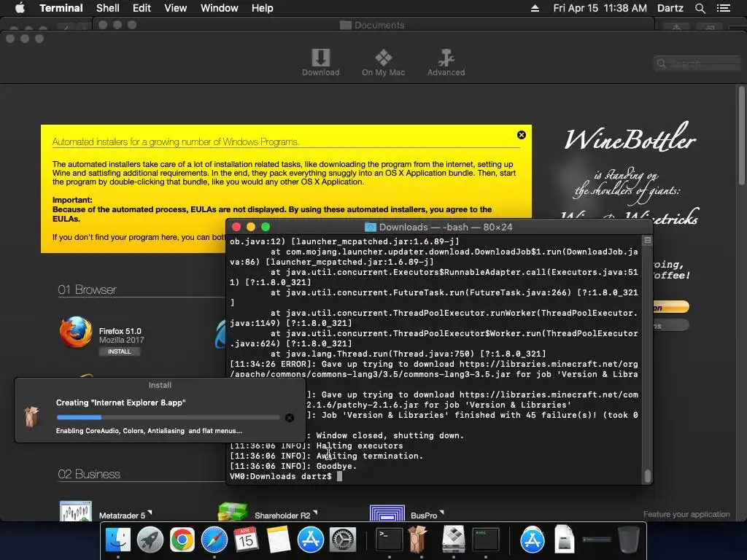This screenshot has height=560, width=747.
Task: Click the date and time in menu bar
Action: pos(600,8)
